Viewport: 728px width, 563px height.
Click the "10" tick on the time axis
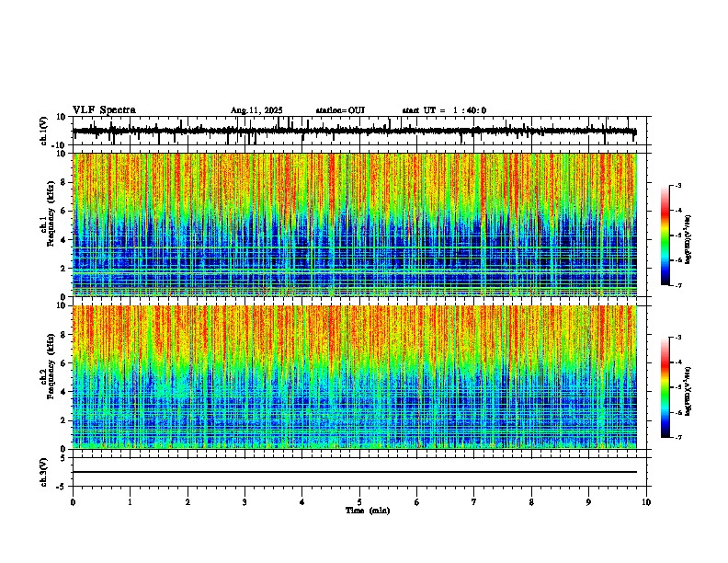tap(646, 502)
